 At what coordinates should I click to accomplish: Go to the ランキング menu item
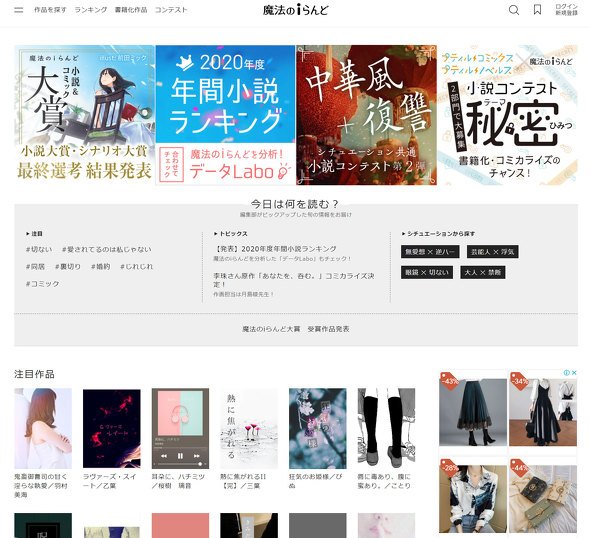pos(91,10)
